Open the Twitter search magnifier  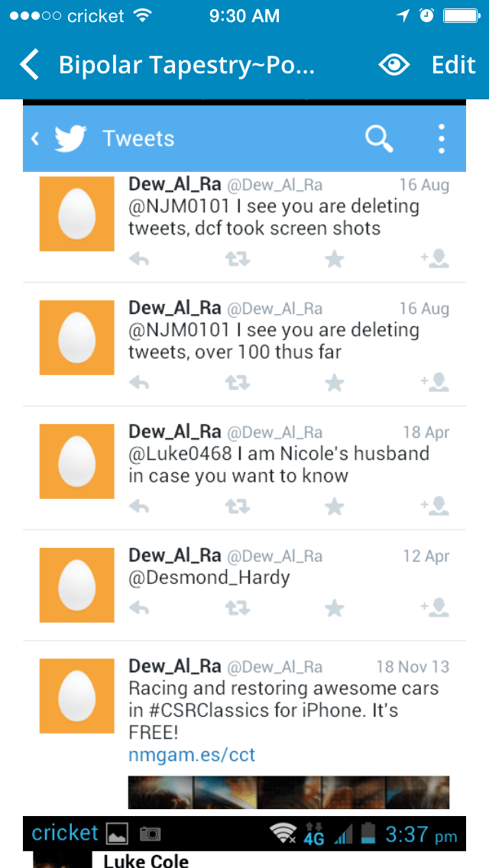pyautogui.click(x=379, y=138)
